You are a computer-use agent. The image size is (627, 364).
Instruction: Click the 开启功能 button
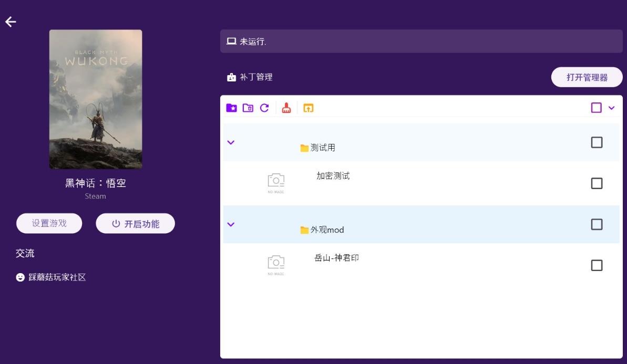pyautogui.click(x=135, y=223)
